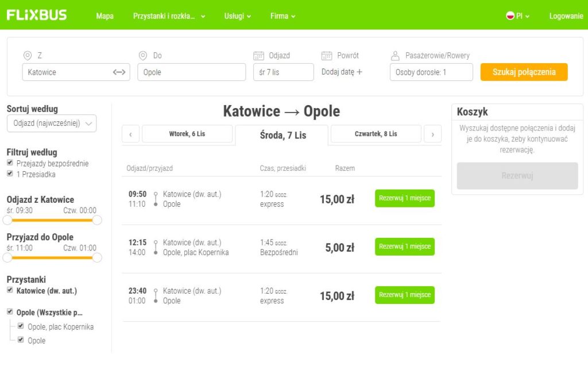Screen dimensions: 588x374
Task: Click route stops icon of 12:15 trip
Action: 156,248
